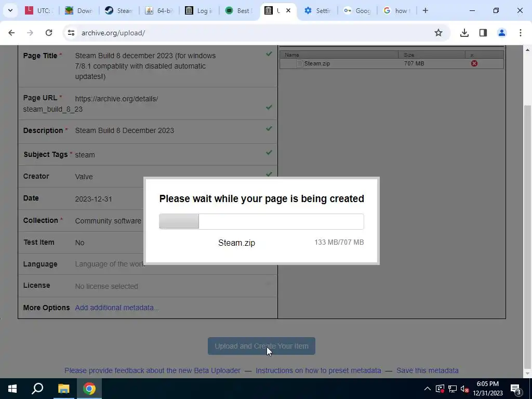Click the 'Save this metadata' link
532x399 pixels.
click(x=428, y=370)
